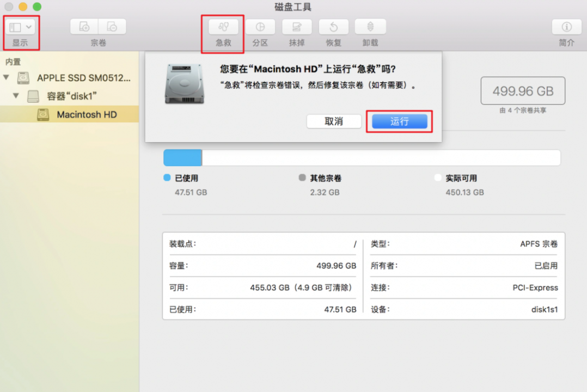Click the hard drive image in dialog

click(184, 83)
